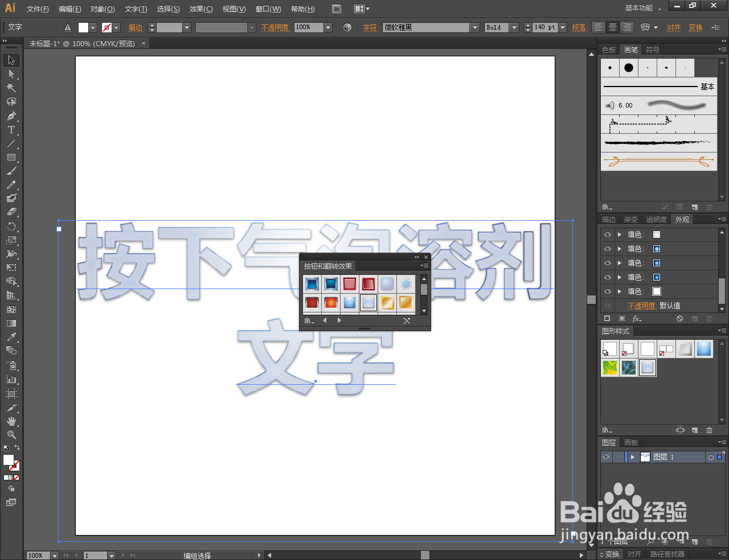729x560 pixels.
Task: Align paragraph text to left
Action: pyautogui.click(x=598, y=27)
